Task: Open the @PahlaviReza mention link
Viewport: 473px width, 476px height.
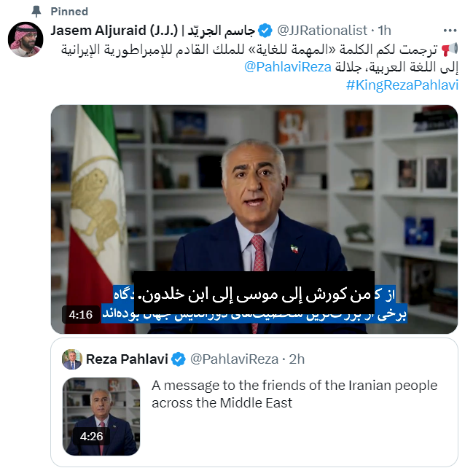Action: 287,67
